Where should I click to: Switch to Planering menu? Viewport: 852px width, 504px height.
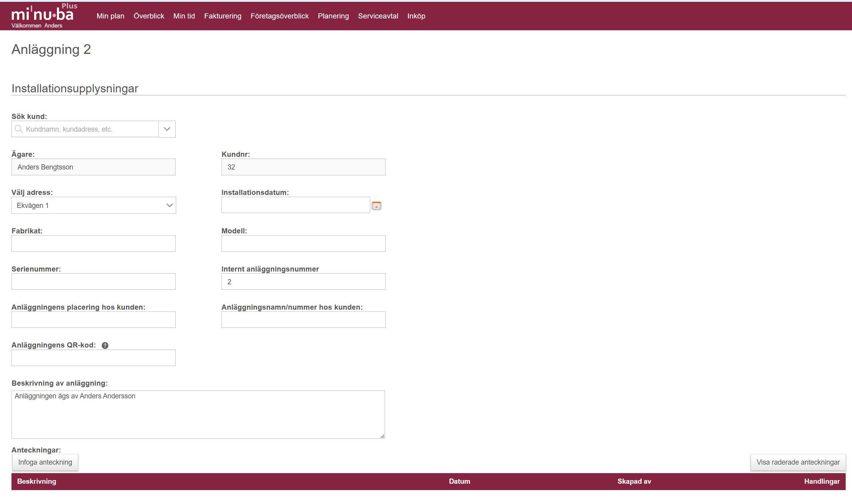333,16
